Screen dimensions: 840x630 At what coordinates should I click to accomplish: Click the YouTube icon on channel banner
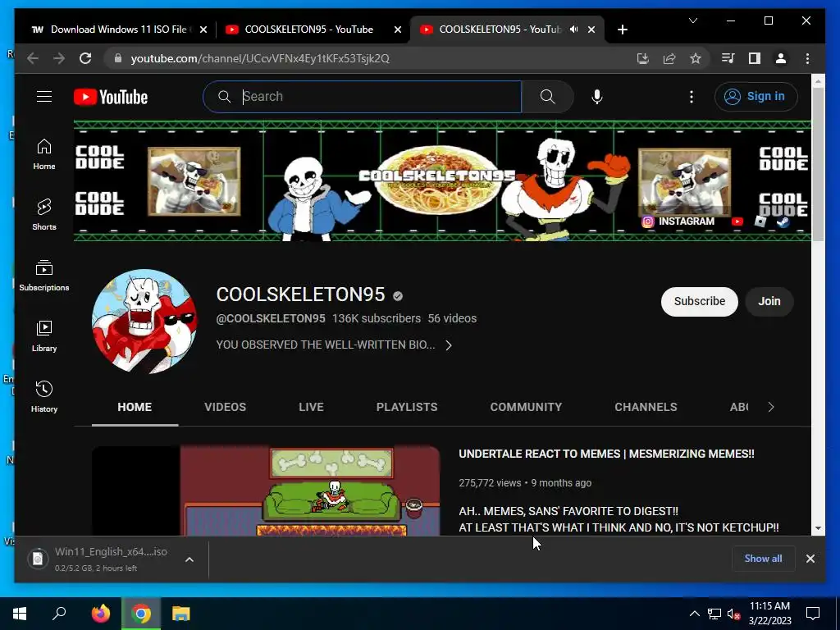point(737,221)
